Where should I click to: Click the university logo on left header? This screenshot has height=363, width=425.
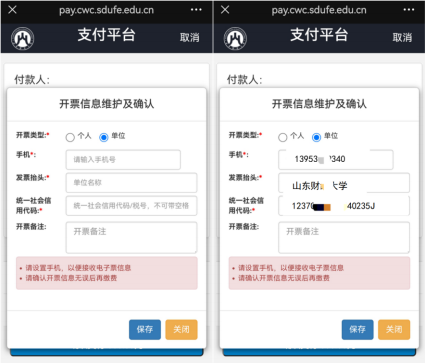point(23,38)
